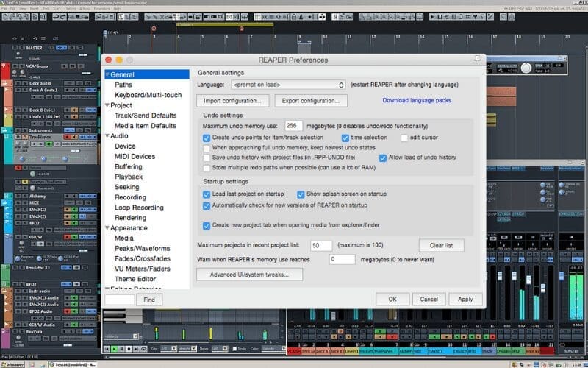Open the Language dropdown
The image size is (588, 368).
coord(288,85)
